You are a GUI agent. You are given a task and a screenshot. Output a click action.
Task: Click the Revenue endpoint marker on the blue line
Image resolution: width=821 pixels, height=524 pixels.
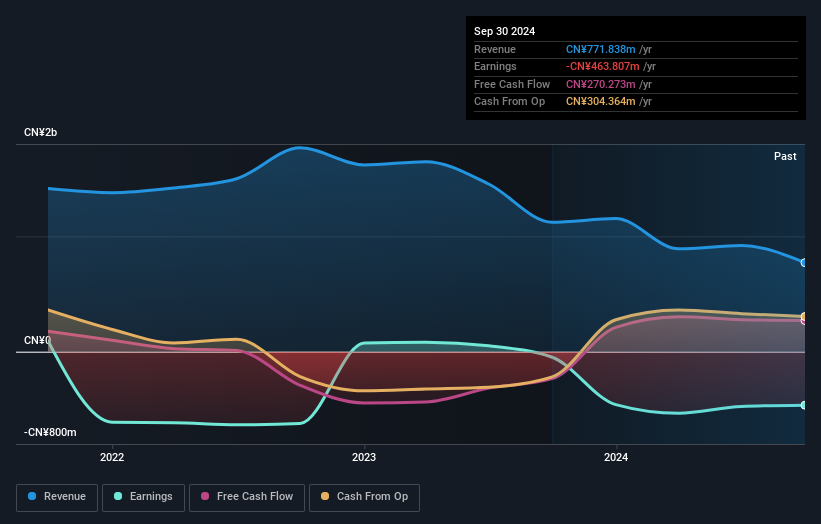click(804, 263)
